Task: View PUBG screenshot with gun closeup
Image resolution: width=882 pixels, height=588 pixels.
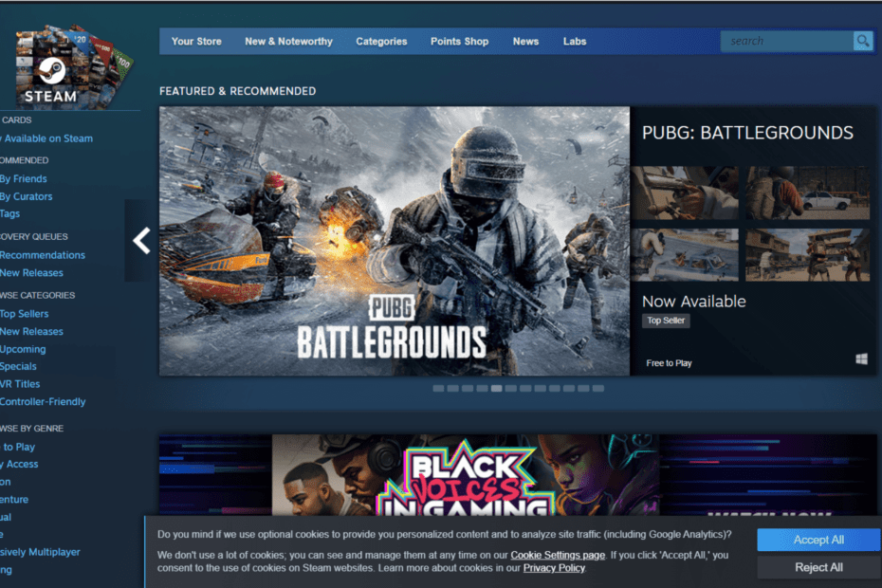Action: coord(685,193)
